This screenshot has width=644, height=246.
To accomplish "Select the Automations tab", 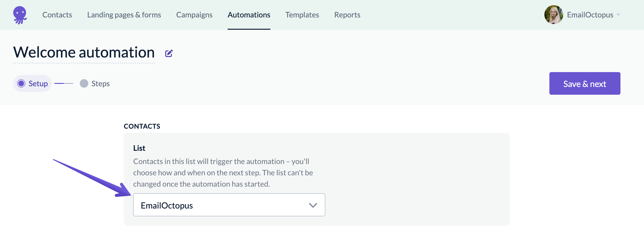I will coord(249,15).
